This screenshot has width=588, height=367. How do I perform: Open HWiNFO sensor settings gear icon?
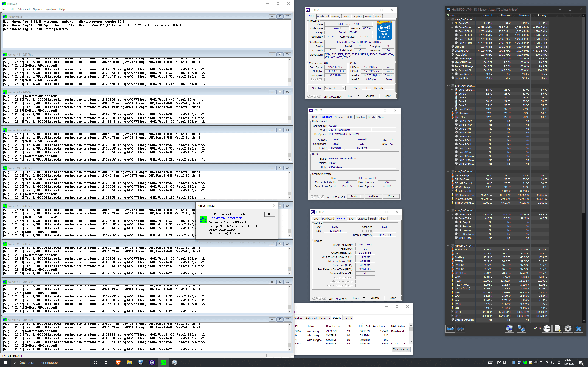568,329
